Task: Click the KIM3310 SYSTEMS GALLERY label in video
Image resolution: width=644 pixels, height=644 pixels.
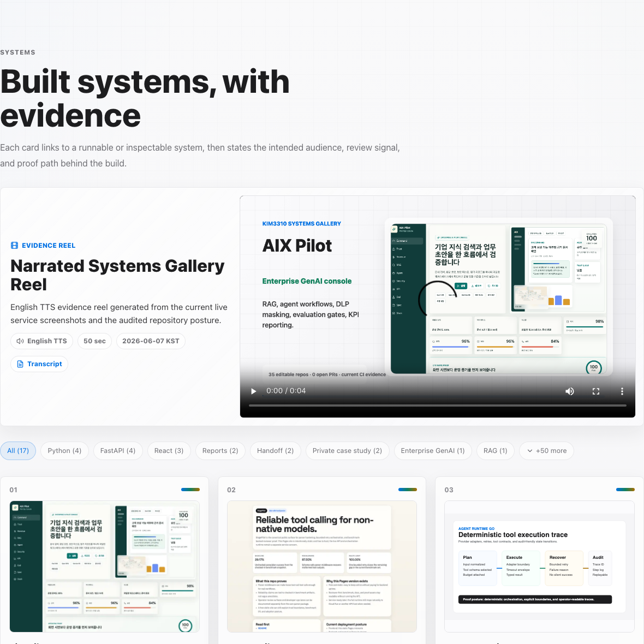Action: pos(301,224)
